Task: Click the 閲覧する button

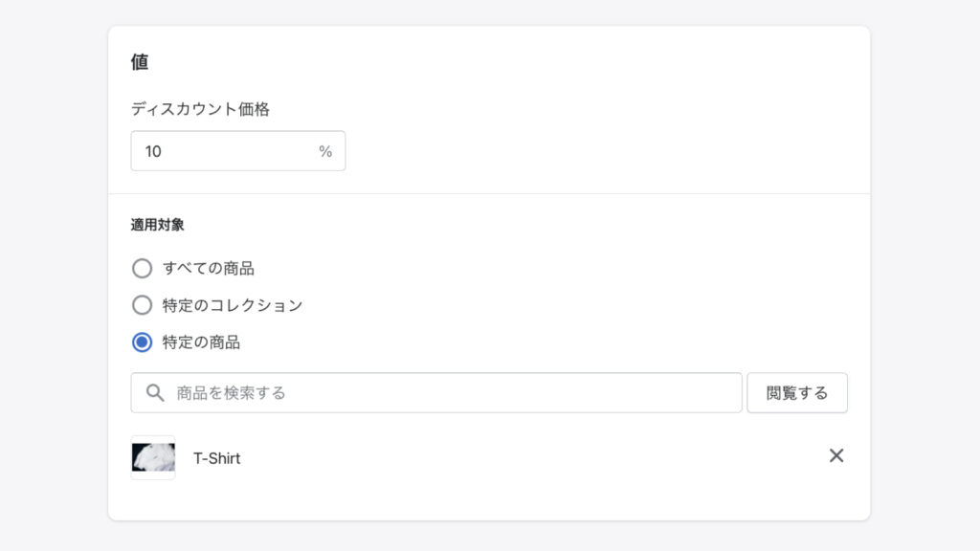Action: 797,393
